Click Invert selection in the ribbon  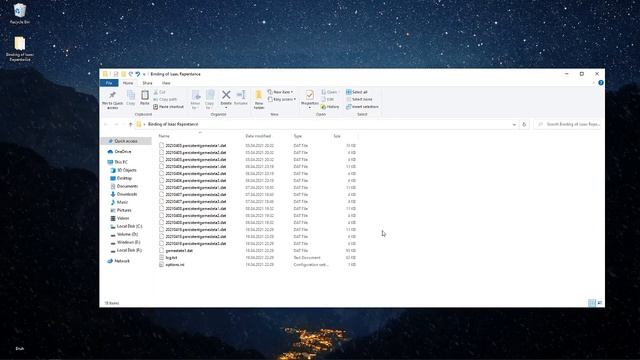pyautogui.click(x=362, y=107)
